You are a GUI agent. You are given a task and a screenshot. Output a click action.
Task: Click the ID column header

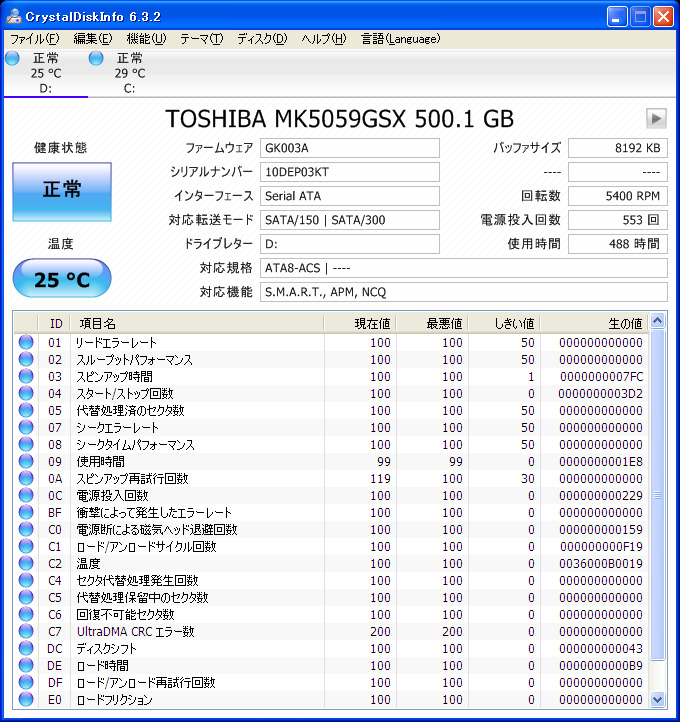click(54, 324)
